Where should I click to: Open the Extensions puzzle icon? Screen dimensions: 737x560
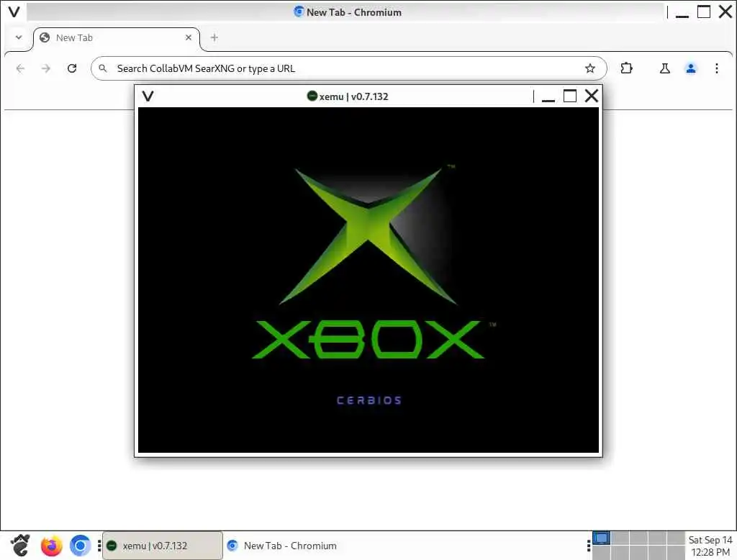[x=626, y=68]
